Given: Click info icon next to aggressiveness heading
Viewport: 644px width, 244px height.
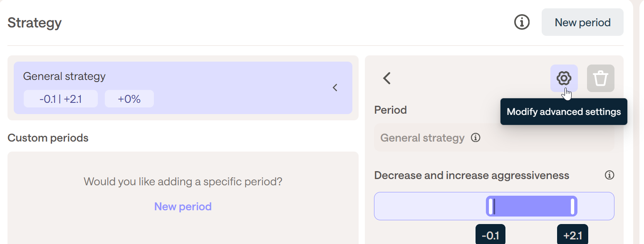Looking at the screenshot, I should 609,175.
